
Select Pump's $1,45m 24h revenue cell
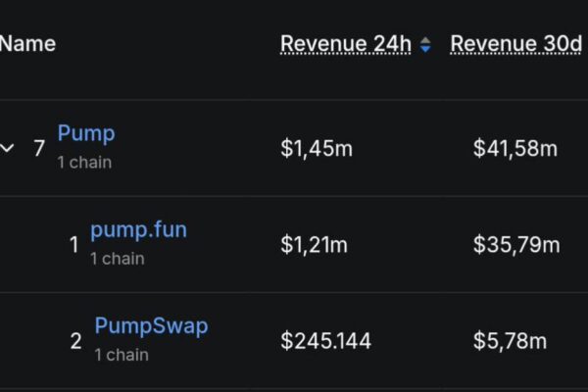[317, 149]
